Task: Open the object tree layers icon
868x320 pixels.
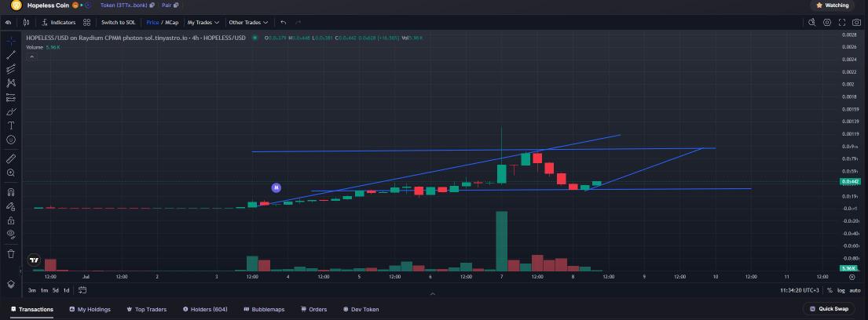Action: [x=10, y=283]
